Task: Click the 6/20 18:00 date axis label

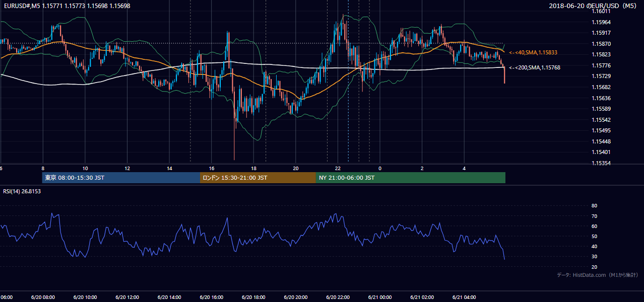Action: coord(253,297)
